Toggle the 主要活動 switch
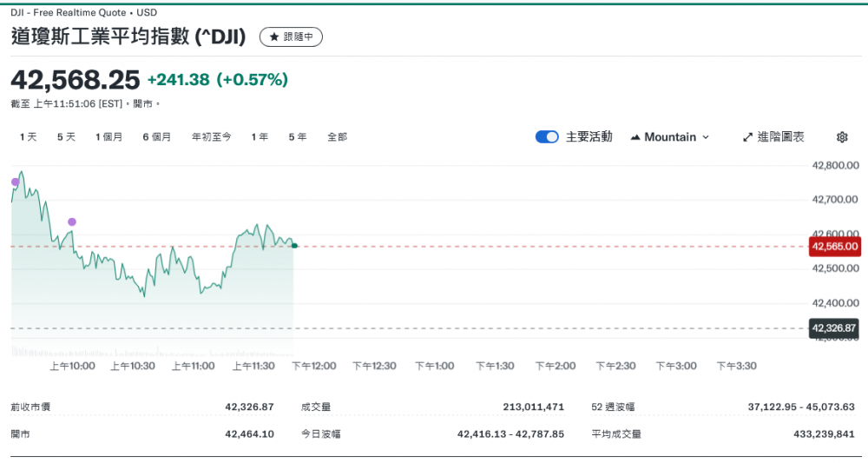The height and width of the screenshot is (463, 868). click(547, 137)
